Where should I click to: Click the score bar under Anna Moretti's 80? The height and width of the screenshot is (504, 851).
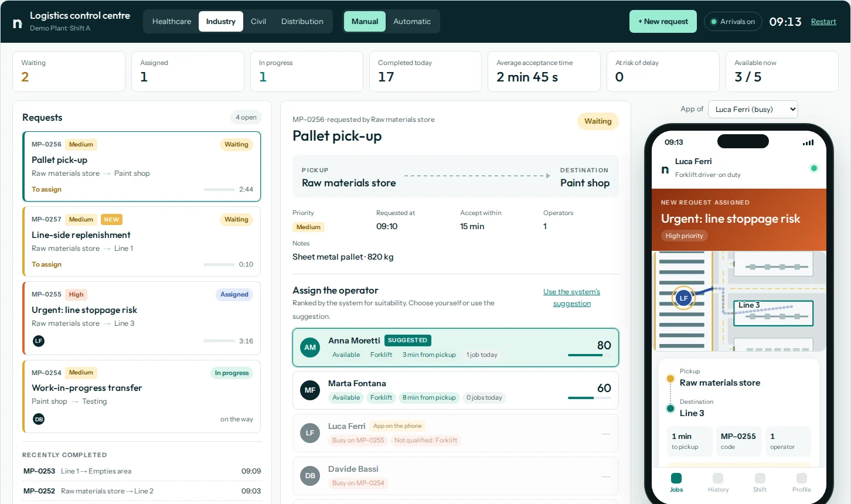[x=590, y=355]
